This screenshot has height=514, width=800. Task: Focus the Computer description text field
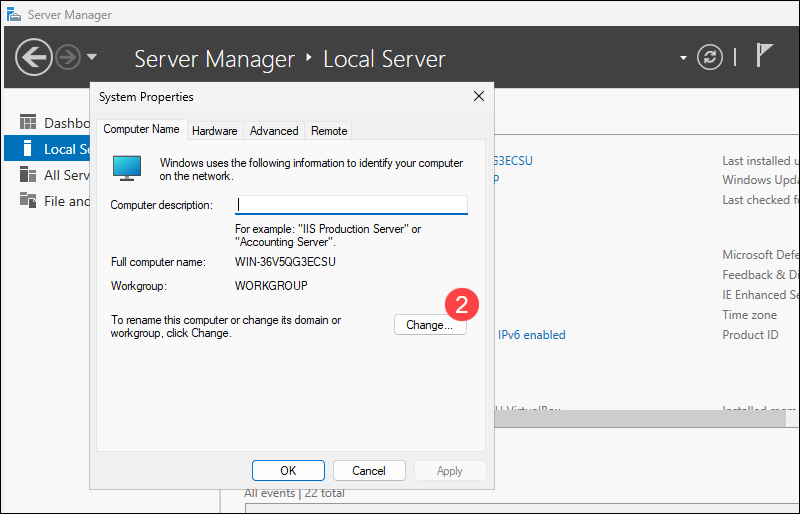click(351, 205)
